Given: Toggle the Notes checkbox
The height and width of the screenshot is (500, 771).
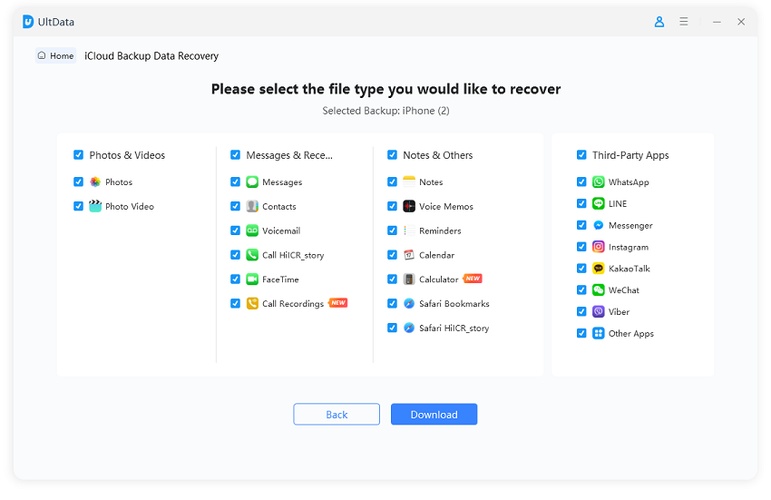Looking at the screenshot, I should pyautogui.click(x=392, y=182).
